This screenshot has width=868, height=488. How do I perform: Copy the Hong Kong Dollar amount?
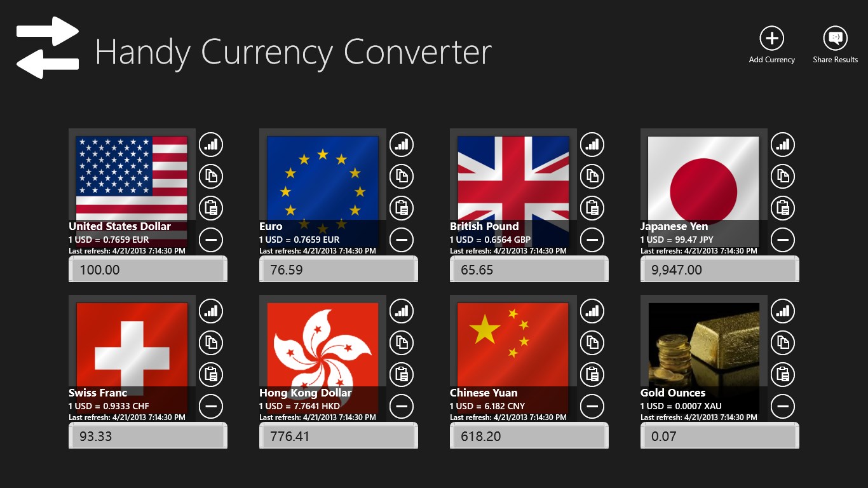[402, 342]
